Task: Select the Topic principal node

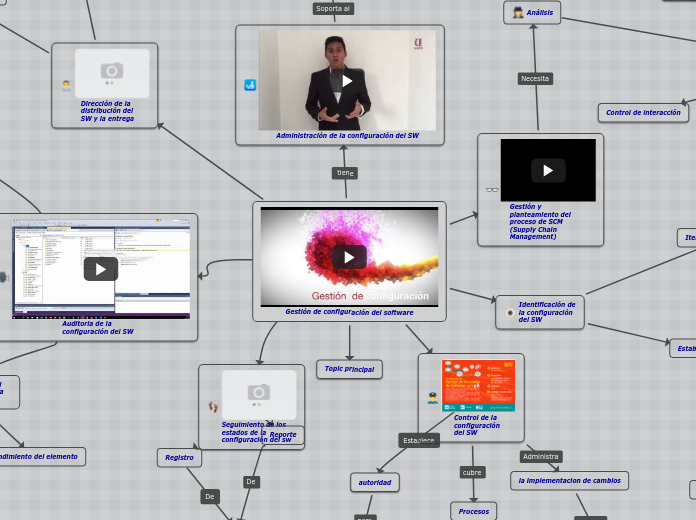Action: pos(349,369)
